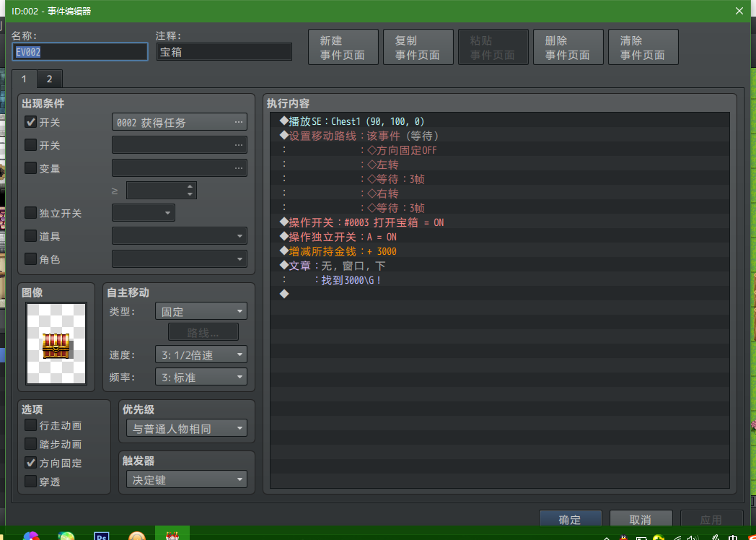Click the 删除事件页面 button
The width and height of the screenshot is (756, 540).
568,48
